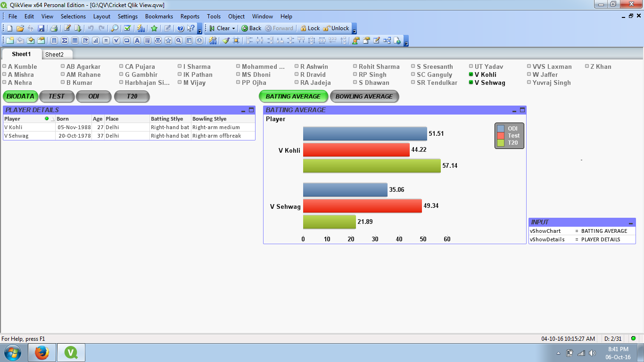
Task: Collapse the INPUT box using minimize
Action: tap(631, 222)
